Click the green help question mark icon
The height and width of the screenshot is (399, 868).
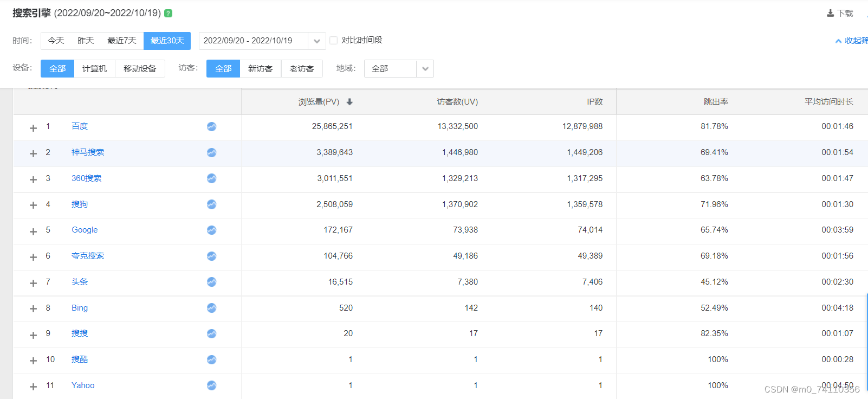168,13
